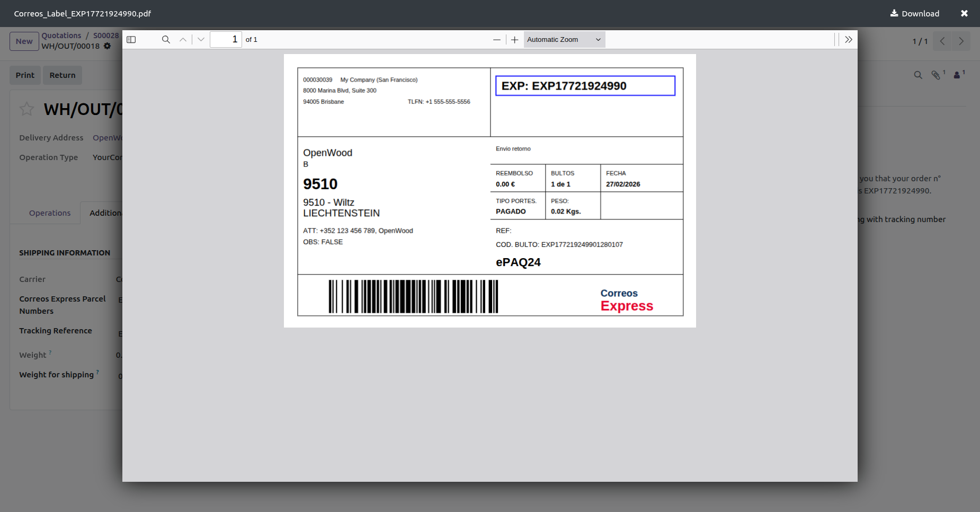Close the PDF preview overlay
This screenshot has width=980, height=512.
click(x=964, y=14)
